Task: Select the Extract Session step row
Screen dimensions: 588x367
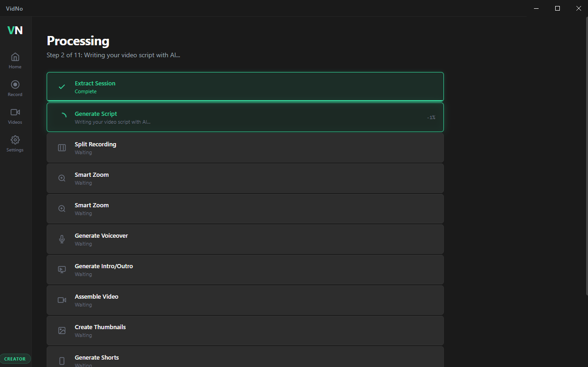Action: point(245,87)
